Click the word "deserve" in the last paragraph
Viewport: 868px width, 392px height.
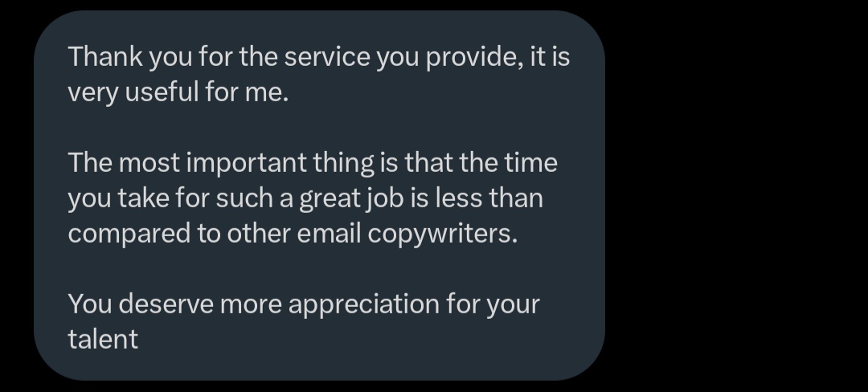point(166,304)
